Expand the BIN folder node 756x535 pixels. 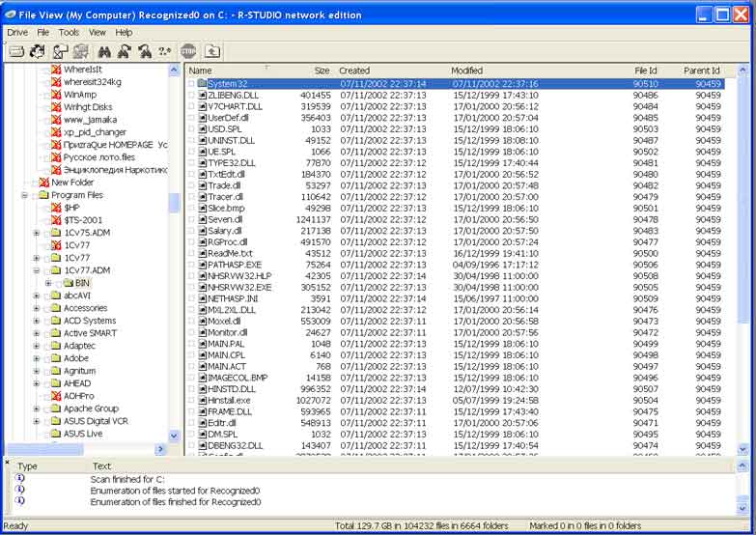click(48, 283)
